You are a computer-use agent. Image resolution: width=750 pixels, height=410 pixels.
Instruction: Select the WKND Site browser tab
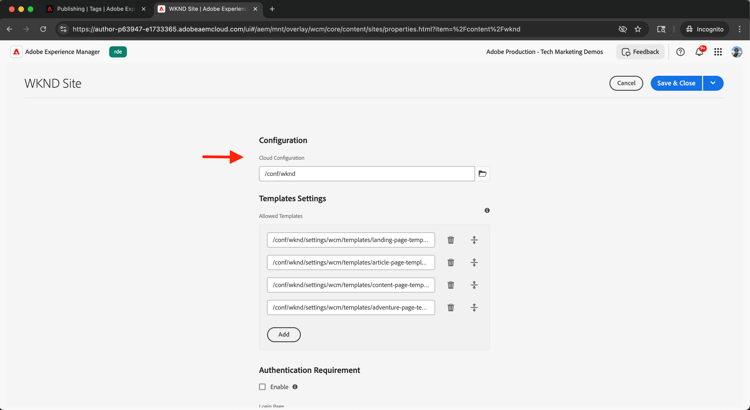[207, 9]
